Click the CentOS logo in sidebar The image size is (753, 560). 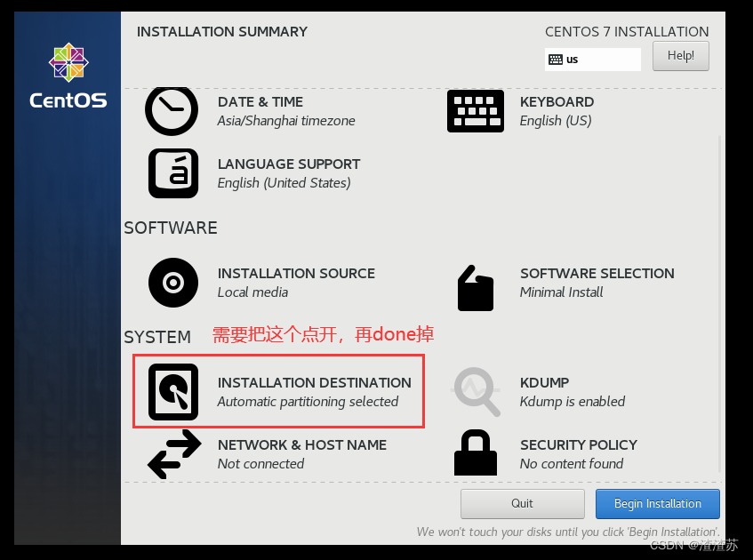click(68, 62)
